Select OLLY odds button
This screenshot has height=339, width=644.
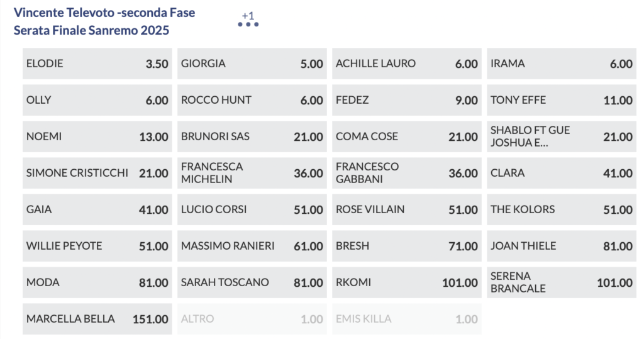97,100
